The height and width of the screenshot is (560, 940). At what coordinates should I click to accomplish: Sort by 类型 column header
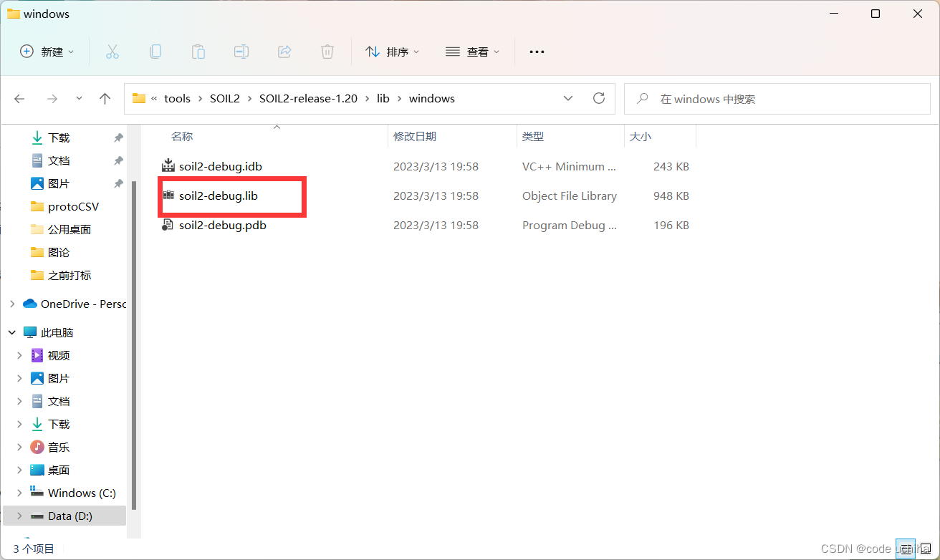(533, 136)
